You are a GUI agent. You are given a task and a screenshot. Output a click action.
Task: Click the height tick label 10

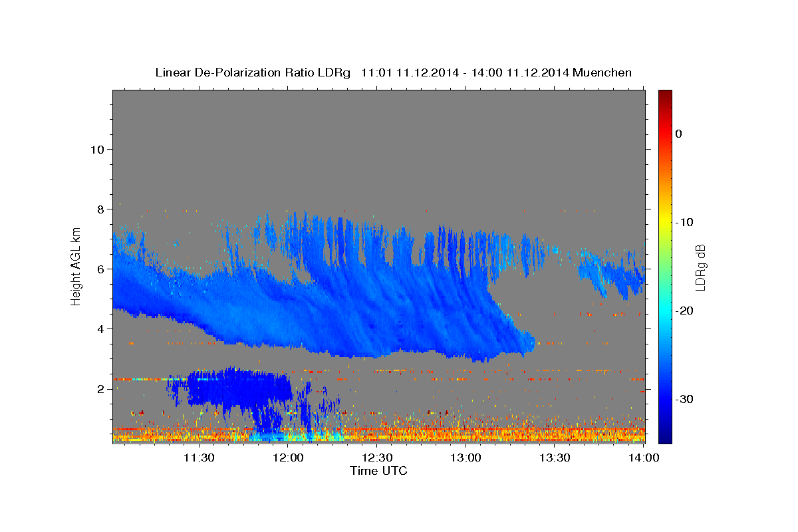pyautogui.click(x=97, y=149)
